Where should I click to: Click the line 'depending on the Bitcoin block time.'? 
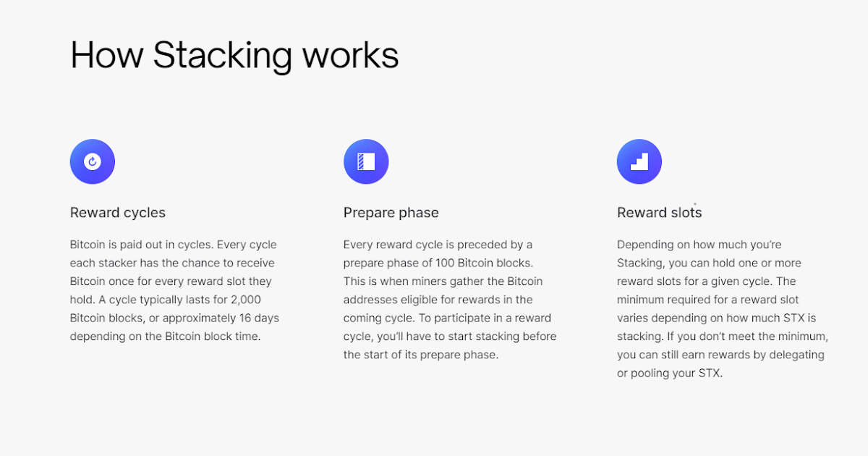click(165, 337)
